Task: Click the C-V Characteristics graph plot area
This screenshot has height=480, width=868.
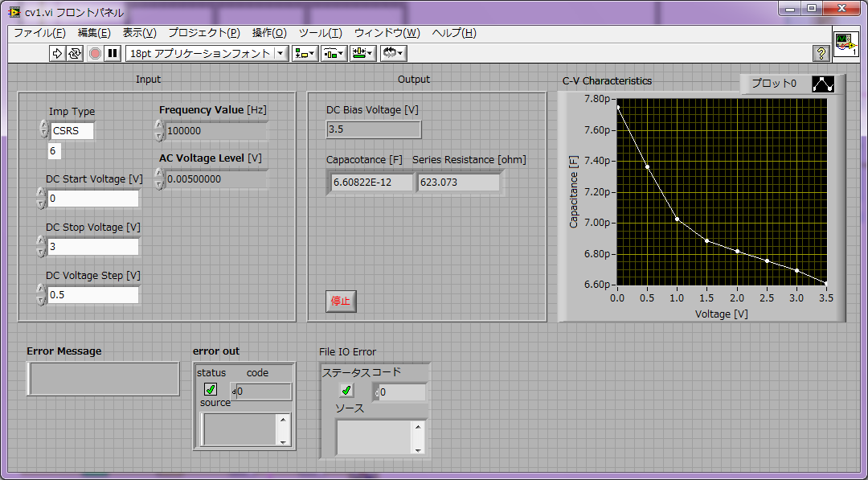Action: click(722, 191)
